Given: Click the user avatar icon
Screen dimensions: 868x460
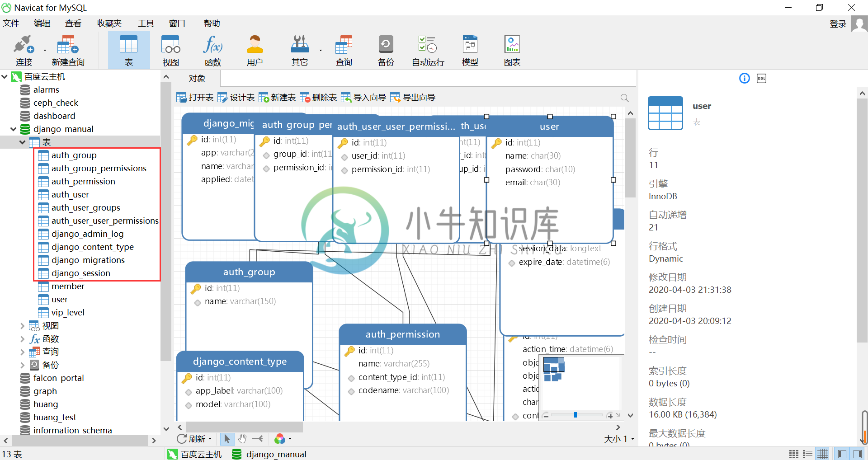Looking at the screenshot, I should tap(859, 23).
